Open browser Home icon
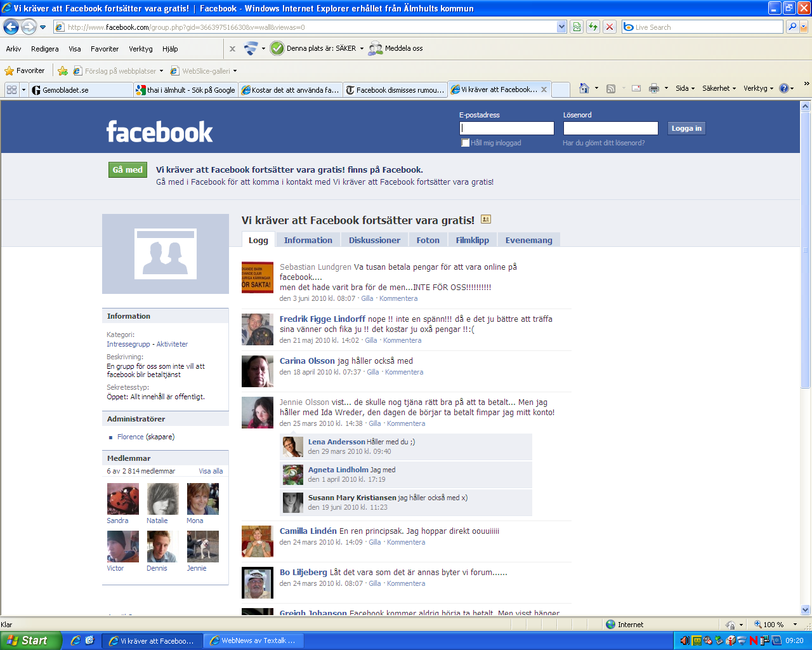The image size is (812, 650). [x=584, y=88]
